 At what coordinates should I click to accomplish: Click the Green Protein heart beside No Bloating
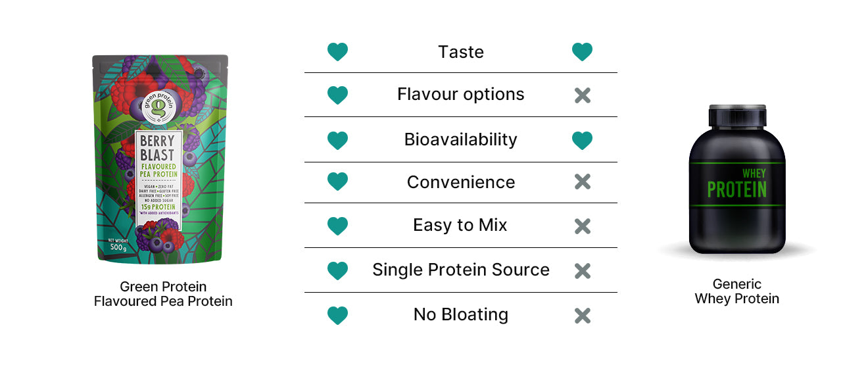pyautogui.click(x=337, y=315)
